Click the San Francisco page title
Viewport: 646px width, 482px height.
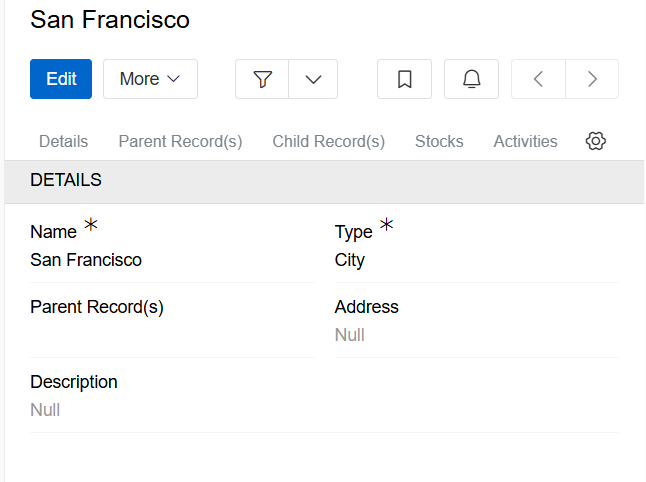coord(110,19)
